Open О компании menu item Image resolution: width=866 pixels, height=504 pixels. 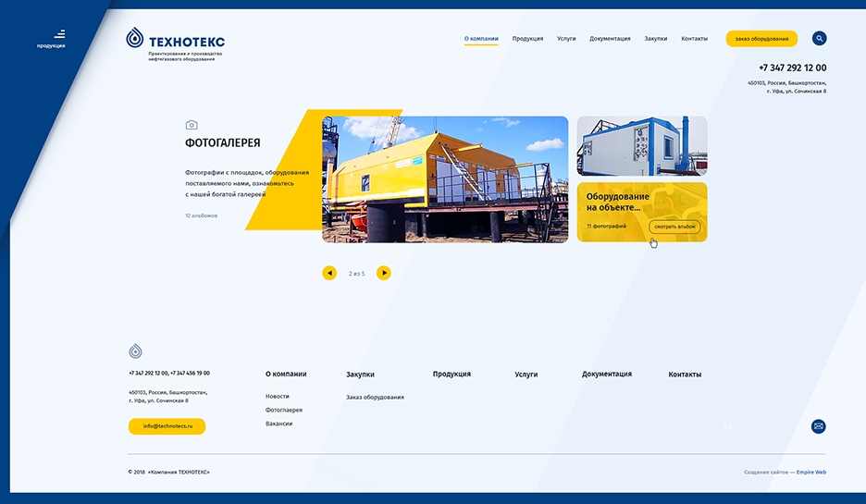(481, 39)
